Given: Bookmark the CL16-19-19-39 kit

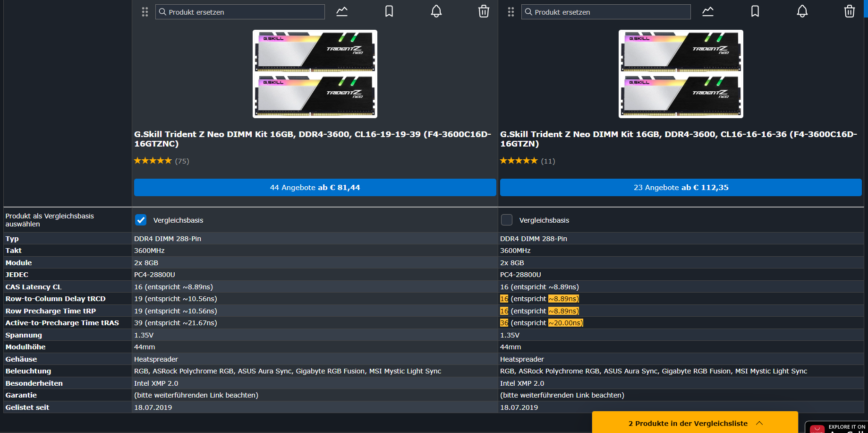Looking at the screenshot, I should pyautogui.click(x=389, y=11).
